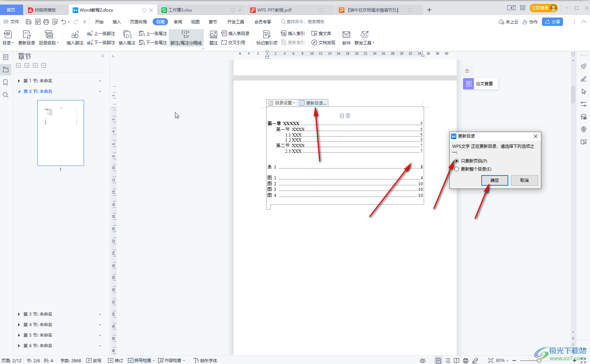Open outline icon in left sidebar

point(6,57)
